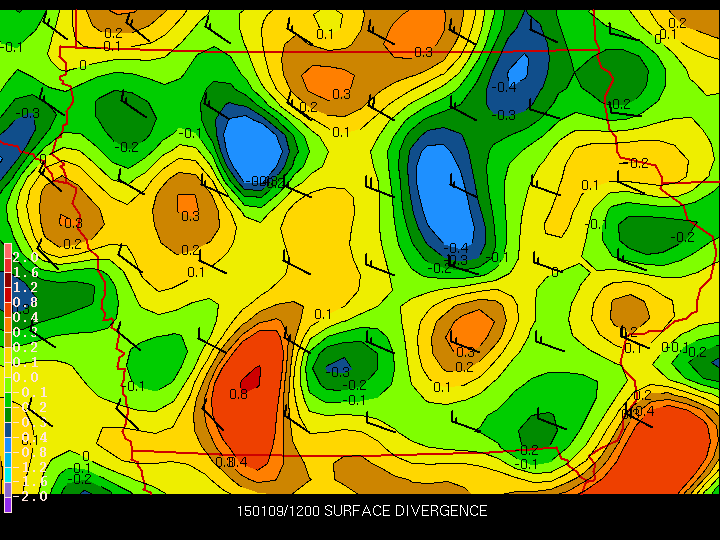Click the white 0.4 legend scale label
Screen dimensions: 720x540
pyautogui.click(x=25, y=317)
